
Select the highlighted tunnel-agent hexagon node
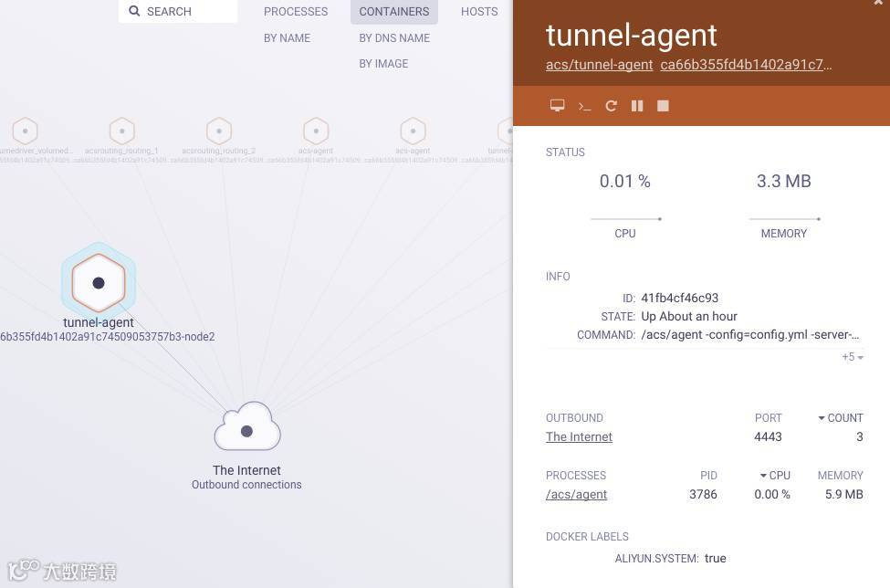[99, 283]
